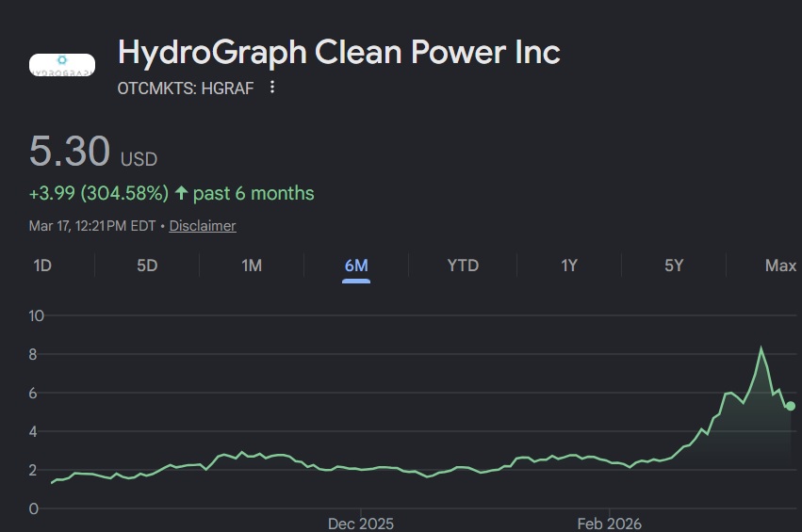The height and width of the screenshot is (532, 802).
Task: Click the HydroGraph company logo
Action: pos(62,65)
